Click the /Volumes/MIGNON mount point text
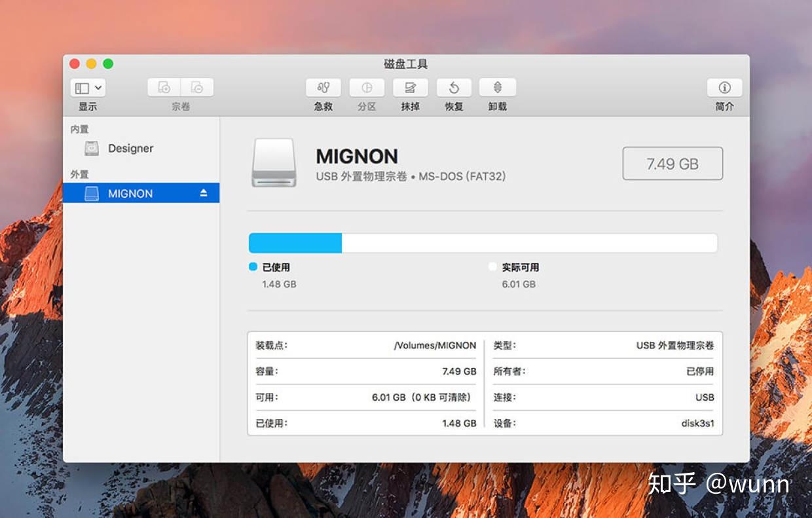Screen dimensions: 812x518 436,345
